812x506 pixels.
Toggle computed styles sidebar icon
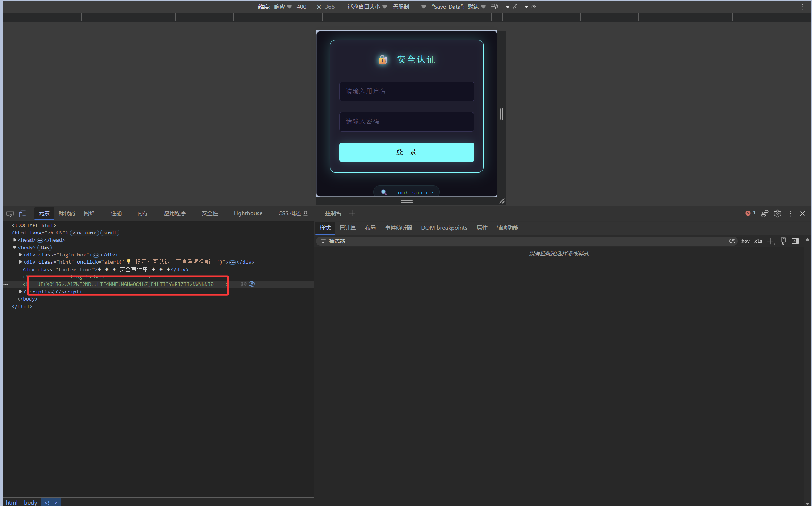pyautogui.click(x=795, y=241)
